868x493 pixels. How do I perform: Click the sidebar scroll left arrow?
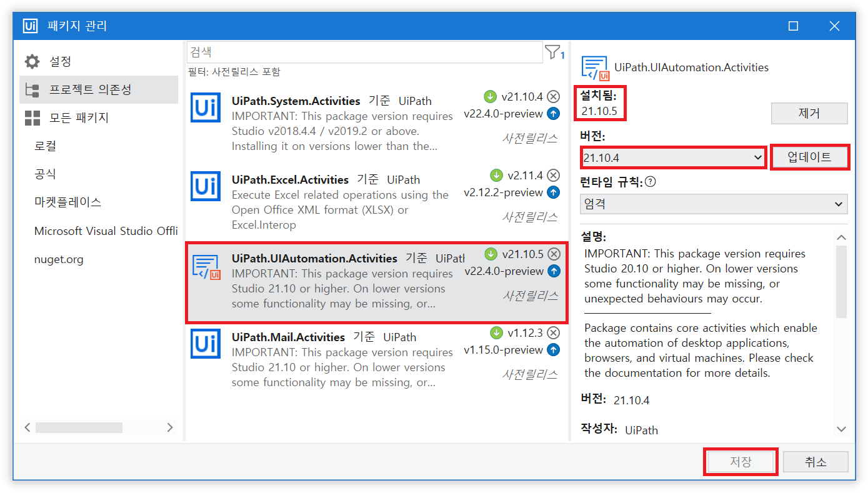pyautogui.click(x=27, y=428)
